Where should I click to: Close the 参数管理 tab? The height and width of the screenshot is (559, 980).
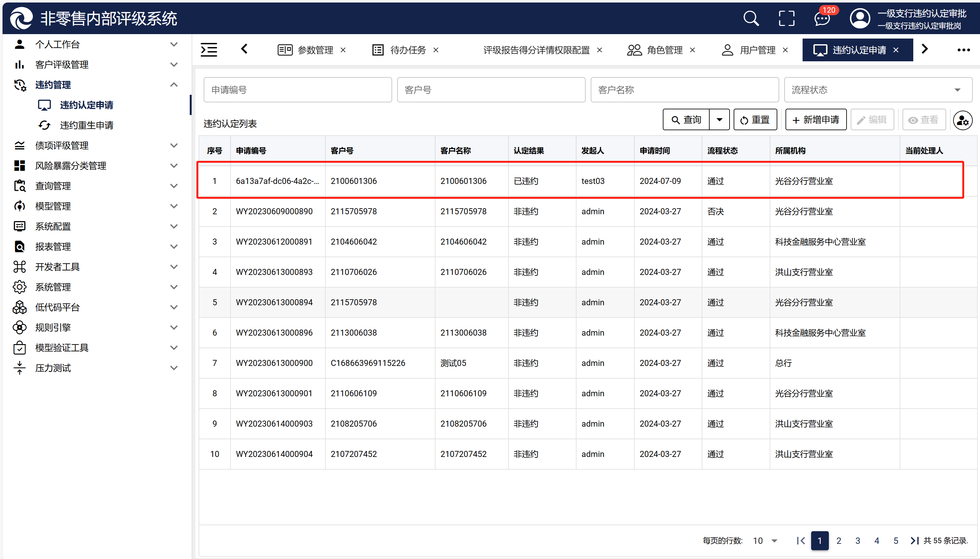pos(343,50)
